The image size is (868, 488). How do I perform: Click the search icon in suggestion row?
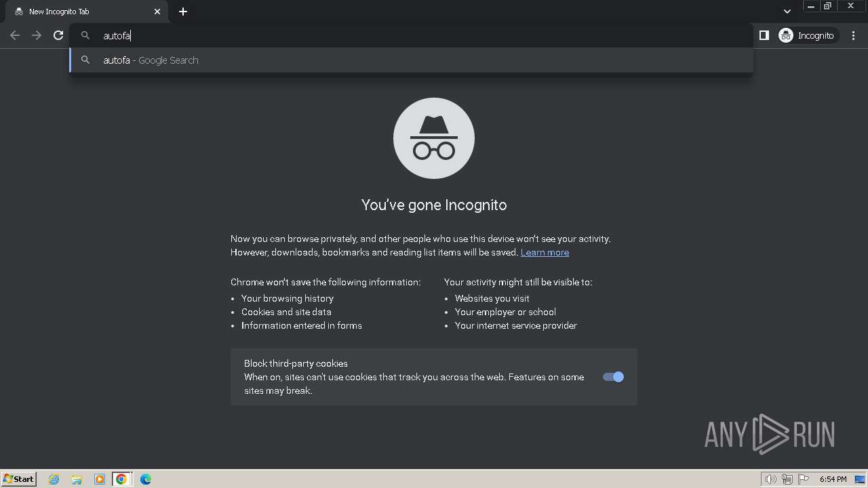(x=85, y=60)
